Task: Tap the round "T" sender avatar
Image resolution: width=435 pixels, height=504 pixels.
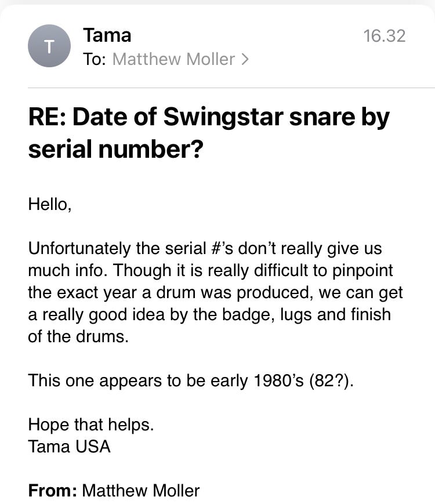Action: [x=49, y=46]
